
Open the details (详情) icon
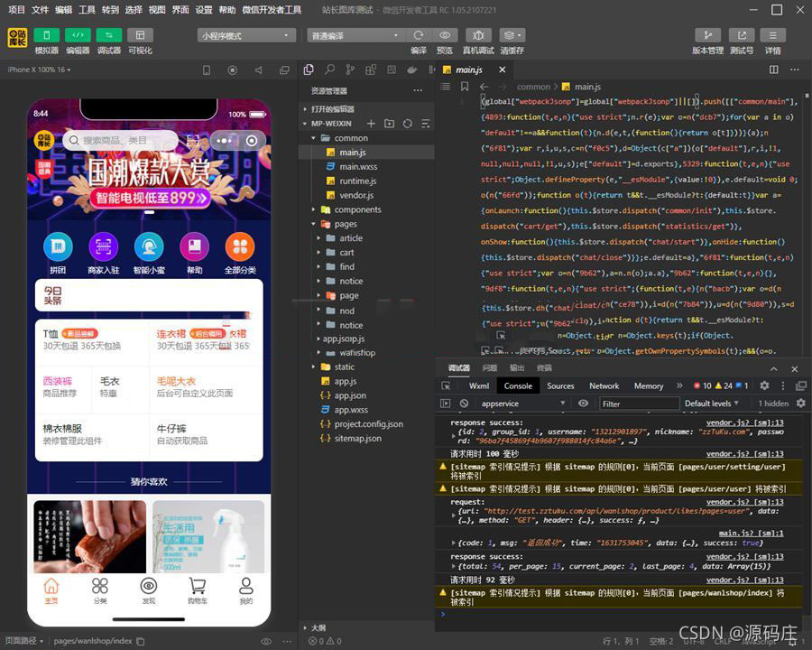[x=772, y=35]
